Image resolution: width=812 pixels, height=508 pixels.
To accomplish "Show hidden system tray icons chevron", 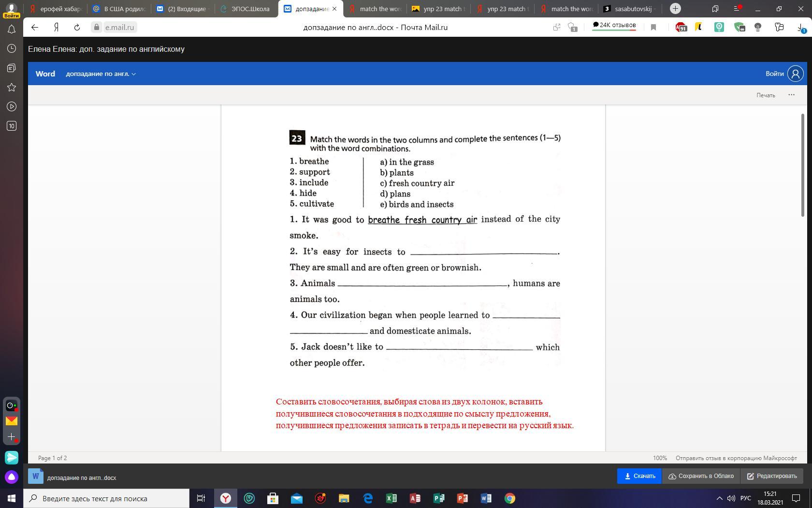I will point(719,498).
